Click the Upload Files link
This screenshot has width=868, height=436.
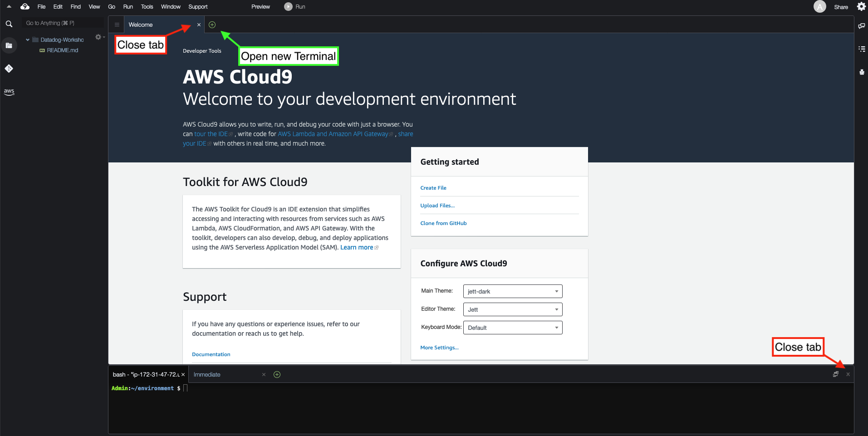[x=437, y=206]
